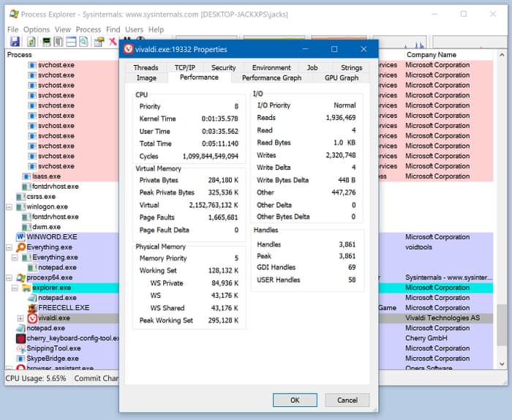The height and width of the screenshot is (420, 512).
Task: Click the View DLLs or Handles toolbar icon
Action: [x=83, y=42]
